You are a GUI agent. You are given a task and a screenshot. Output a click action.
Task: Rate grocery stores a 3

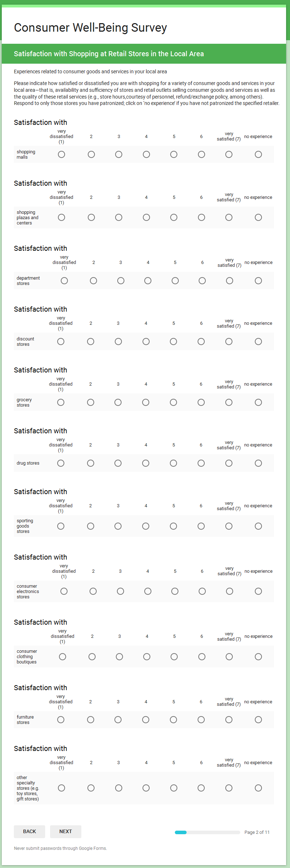pyautogui.click(x=118, y=402)
